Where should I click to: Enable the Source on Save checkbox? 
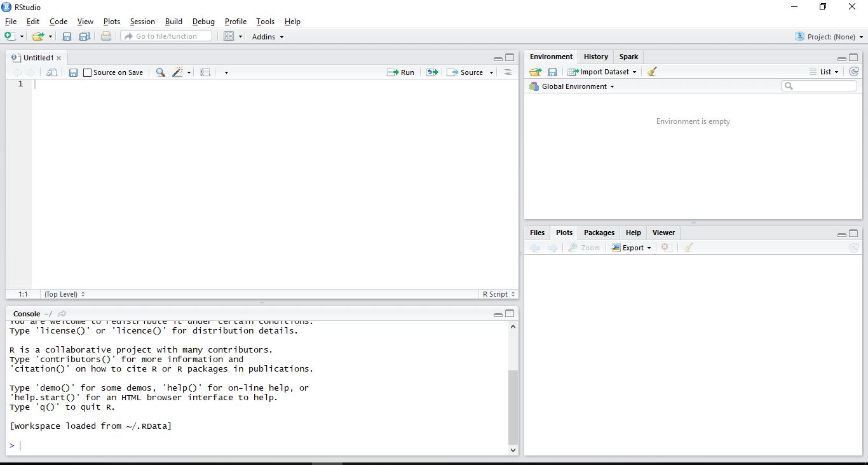(88, 73)
